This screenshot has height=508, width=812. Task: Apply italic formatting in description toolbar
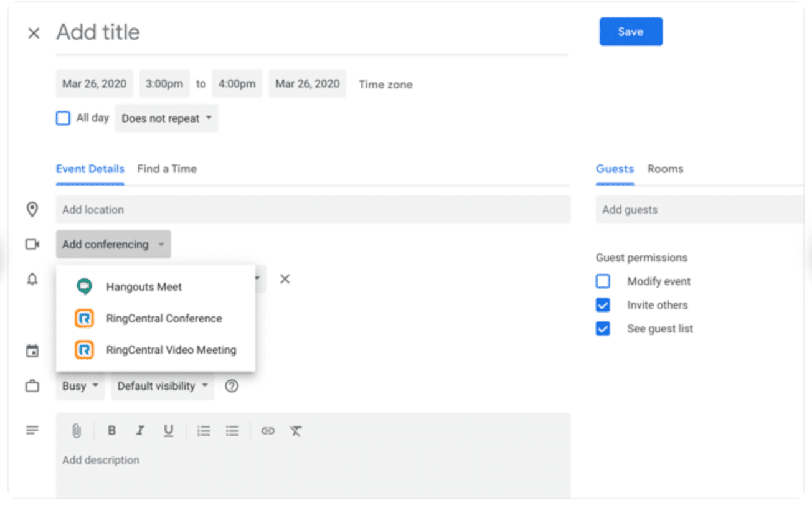pos(140,431)
